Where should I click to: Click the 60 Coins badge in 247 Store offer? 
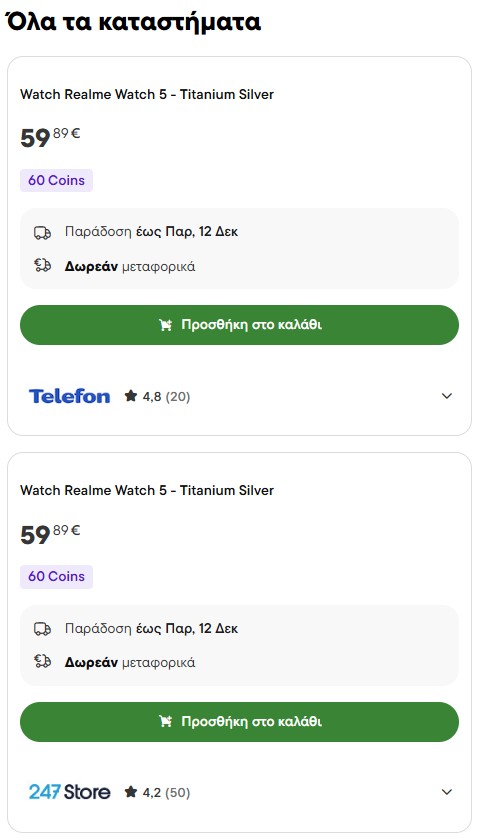[x=56, y=577]
